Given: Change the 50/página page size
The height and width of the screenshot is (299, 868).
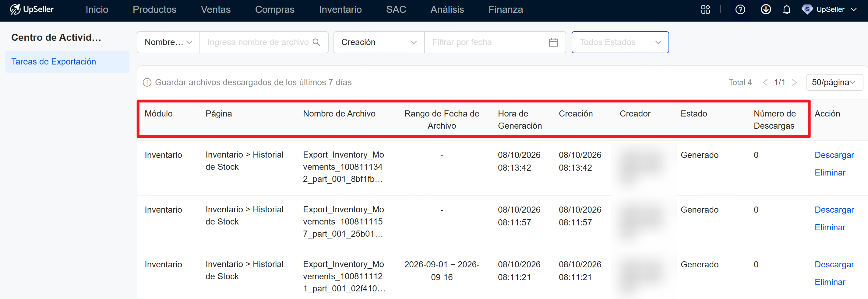Looking at the screenshot, I should click(834, 82).
